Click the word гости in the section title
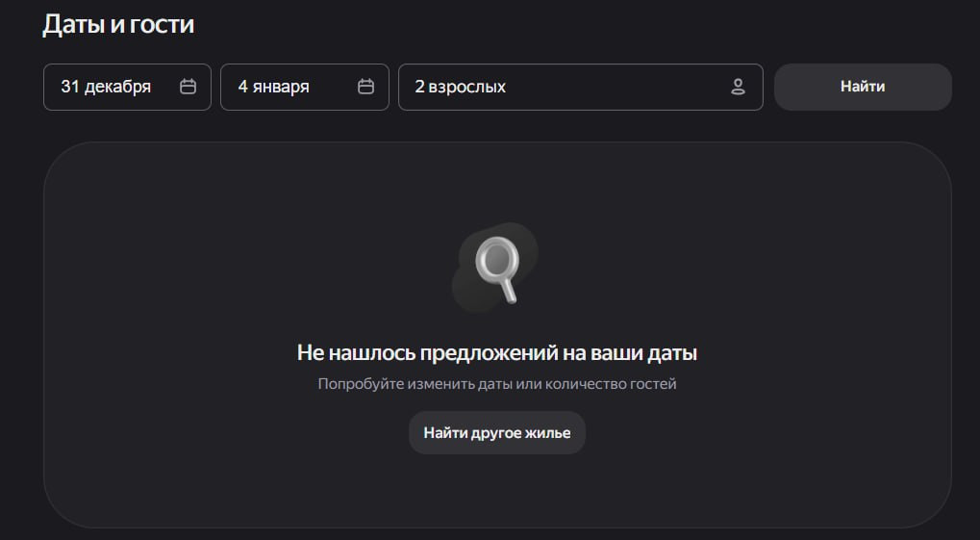Image resolution: width=980 pixels, height=540 pixels. [x=163, y=24]
